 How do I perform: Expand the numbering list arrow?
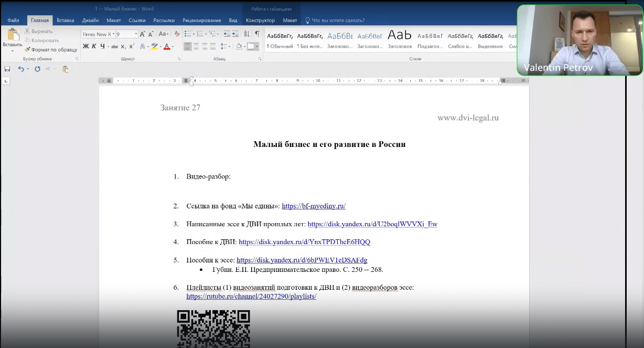point(206,35)
